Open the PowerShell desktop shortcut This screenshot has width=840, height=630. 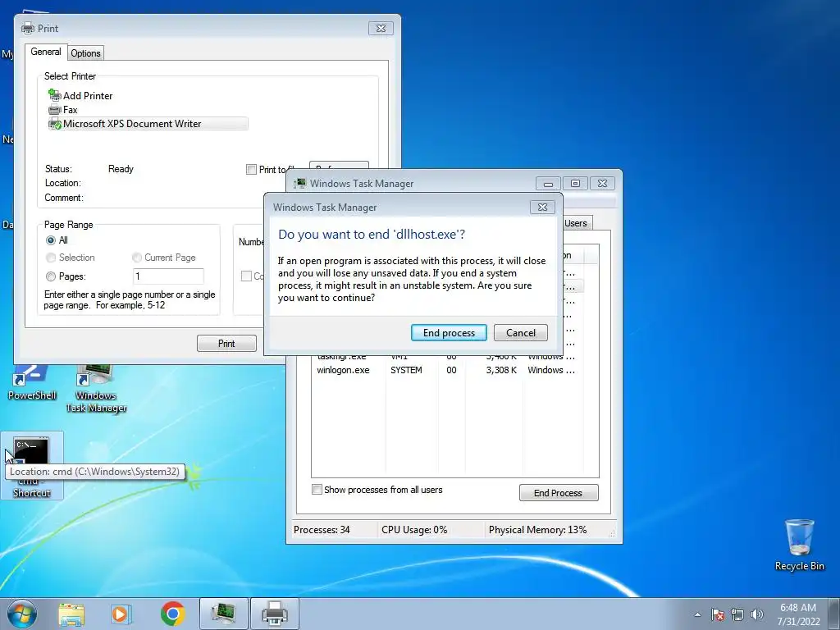tap(32, 383)
